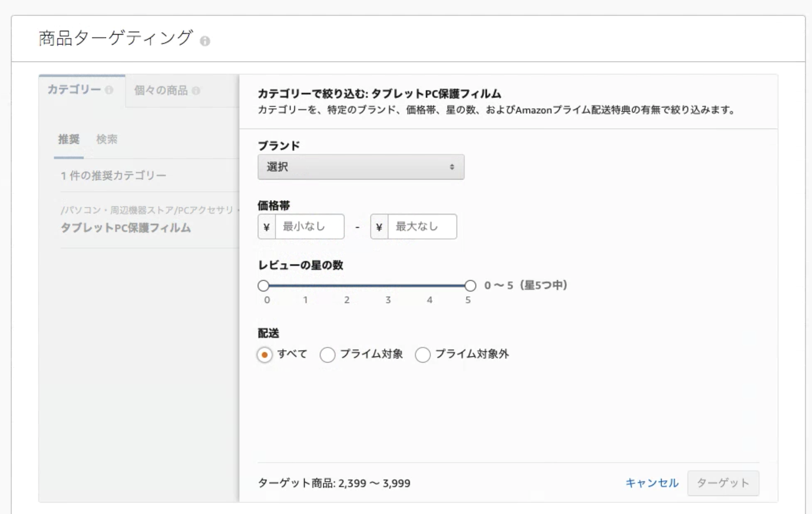
Task: Select the プライム対象外 radio button
Action: tap(423, 354)
